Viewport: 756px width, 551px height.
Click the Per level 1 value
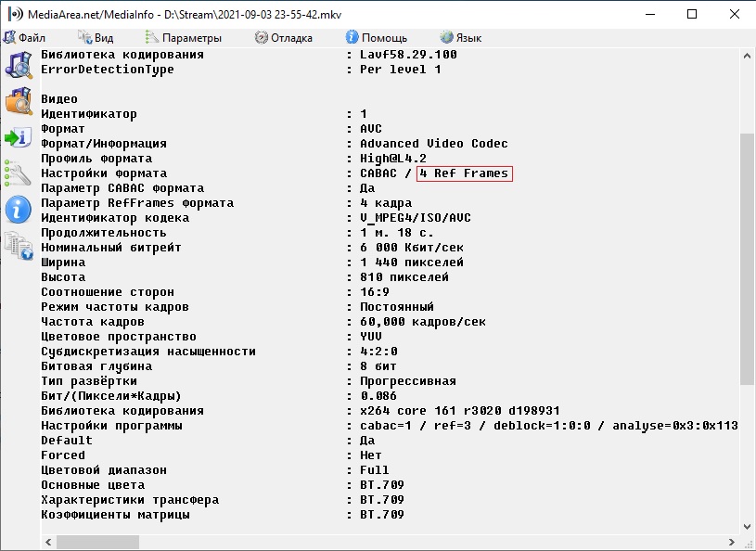pos(401,70)
